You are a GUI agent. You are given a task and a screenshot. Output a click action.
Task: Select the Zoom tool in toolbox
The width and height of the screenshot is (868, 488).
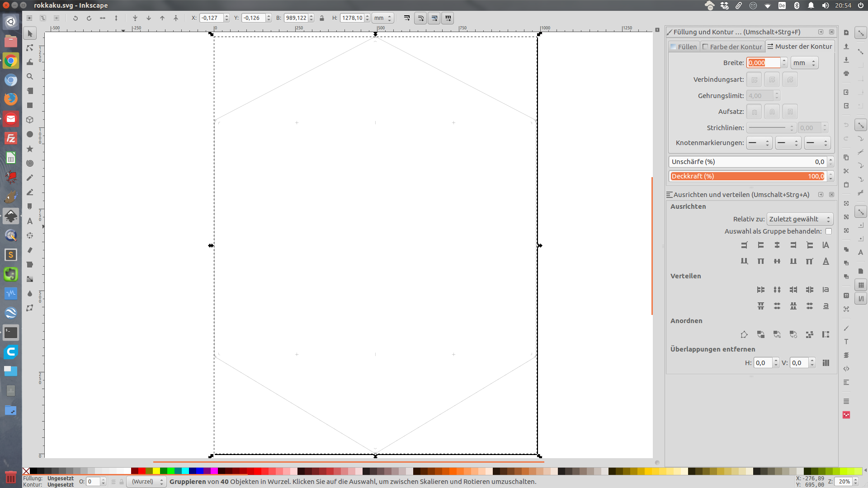pos(30,77)
